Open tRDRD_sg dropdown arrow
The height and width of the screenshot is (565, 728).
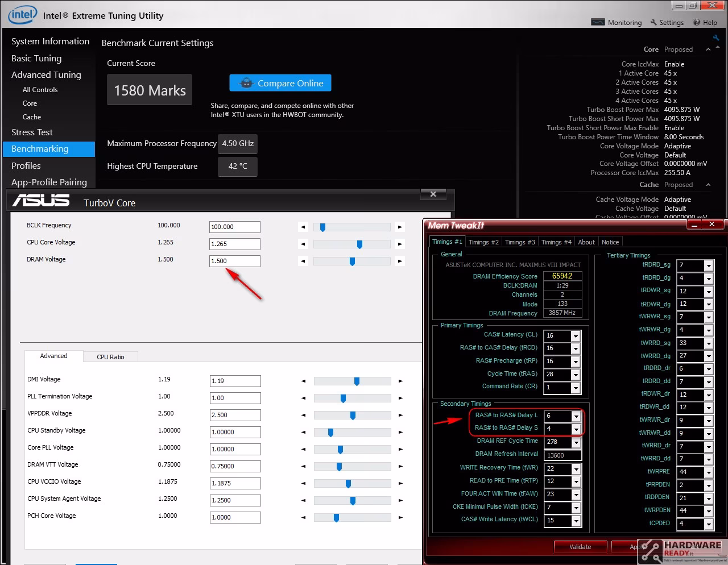point(708,265)
